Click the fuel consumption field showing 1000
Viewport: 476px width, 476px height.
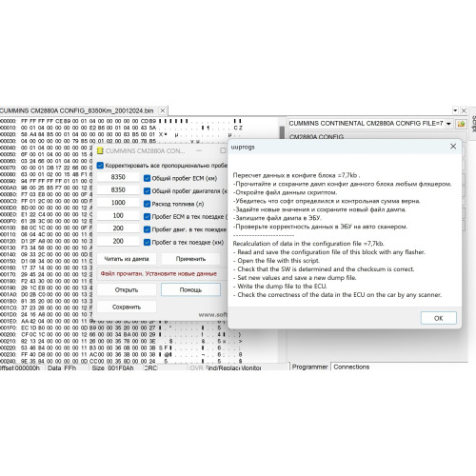[x=118, y=203]
